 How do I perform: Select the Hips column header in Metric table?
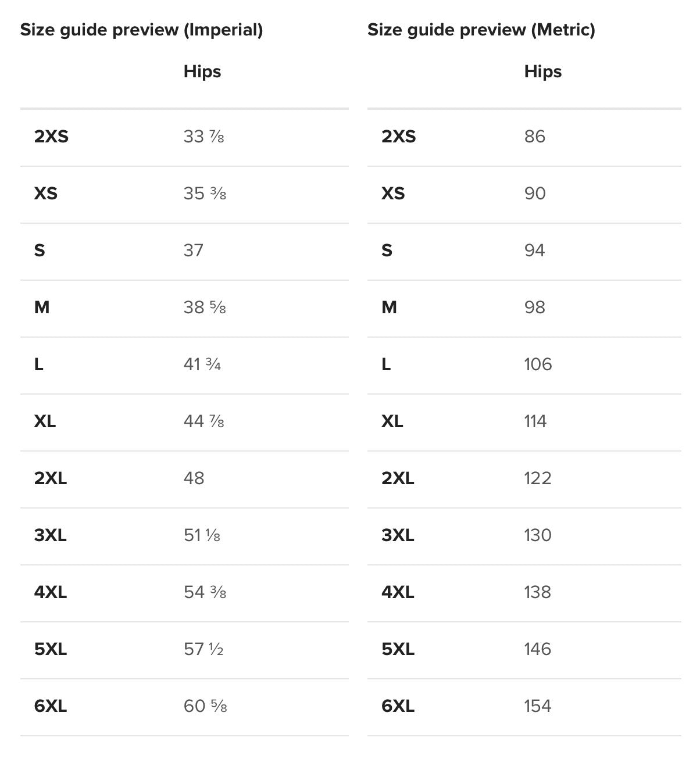pos(543,71)
